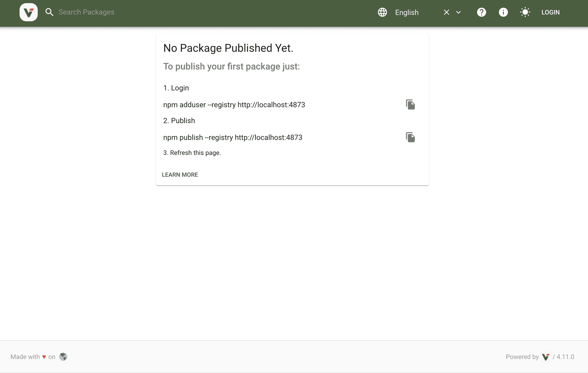Click the LOGIN button

pos(550,12)
